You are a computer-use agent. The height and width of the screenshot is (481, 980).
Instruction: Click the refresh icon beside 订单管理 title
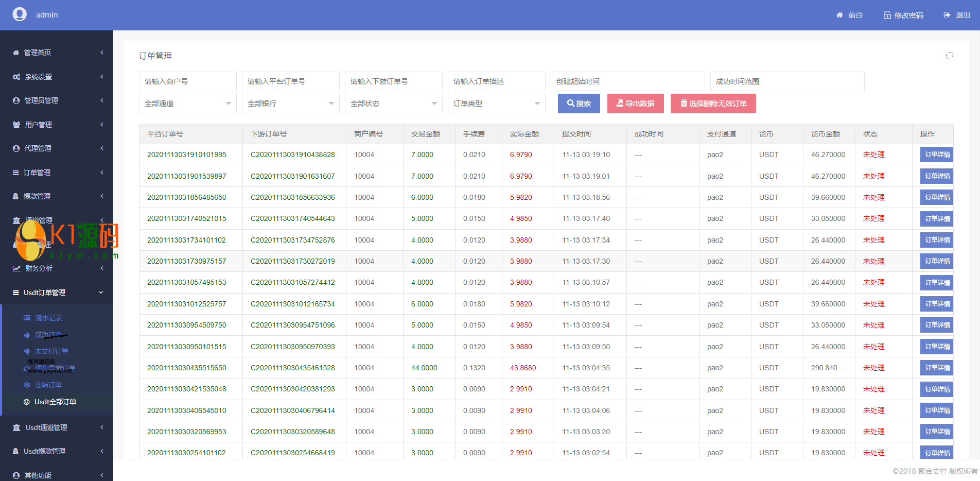[949, 56]
